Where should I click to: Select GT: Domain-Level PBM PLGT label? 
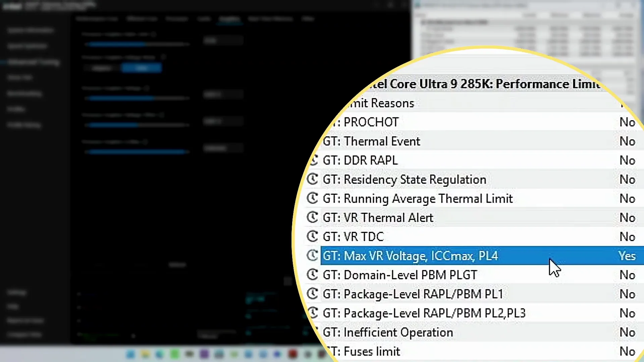(400, 275)
